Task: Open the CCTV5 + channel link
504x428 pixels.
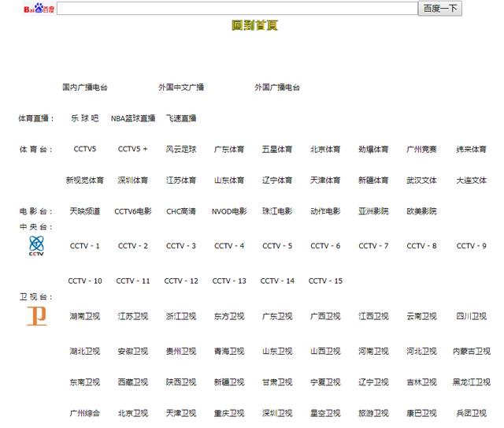Action: [133, 149]
